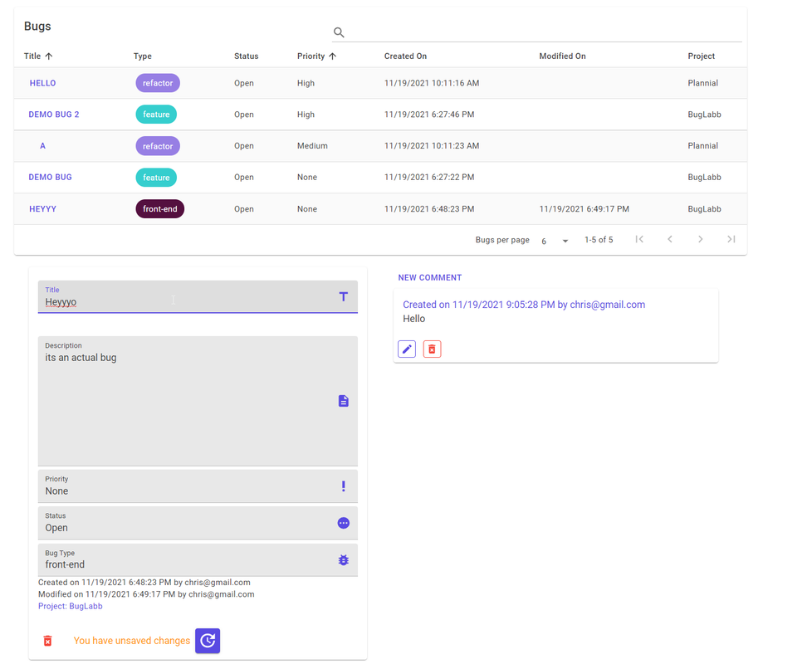
Task: Open the DEMO BUG 2 bug
Action: click(x=54, y=114)
